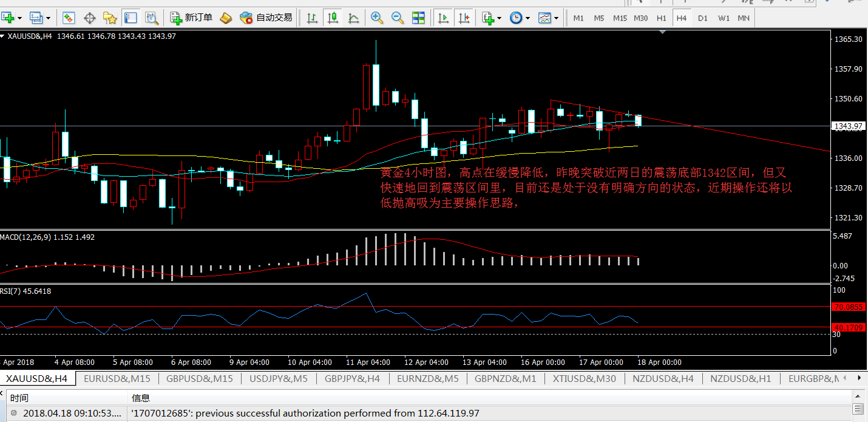Tile chart windows with grid icon
868x422 pixels.
(x=418, y=18)
